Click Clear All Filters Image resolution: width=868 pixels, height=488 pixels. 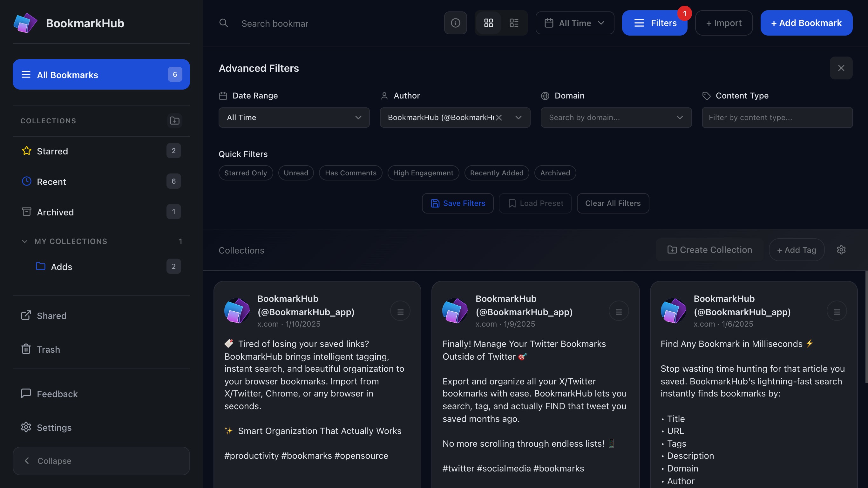click(x=613, y=203)
